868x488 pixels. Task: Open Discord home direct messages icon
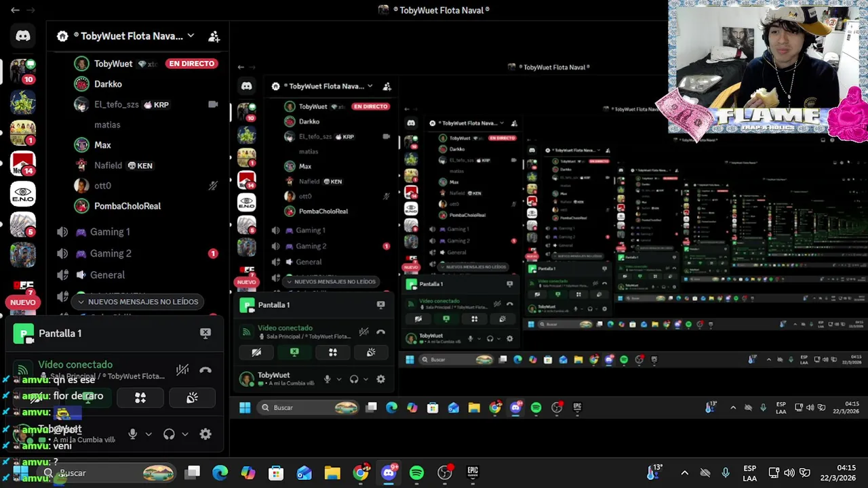23,36
